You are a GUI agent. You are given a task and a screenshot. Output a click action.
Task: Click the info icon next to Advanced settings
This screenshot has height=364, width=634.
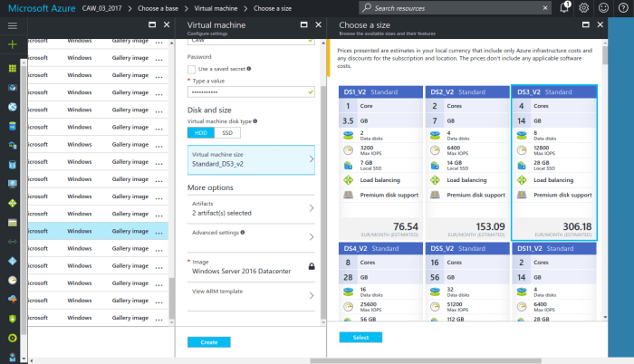(243, 233)
